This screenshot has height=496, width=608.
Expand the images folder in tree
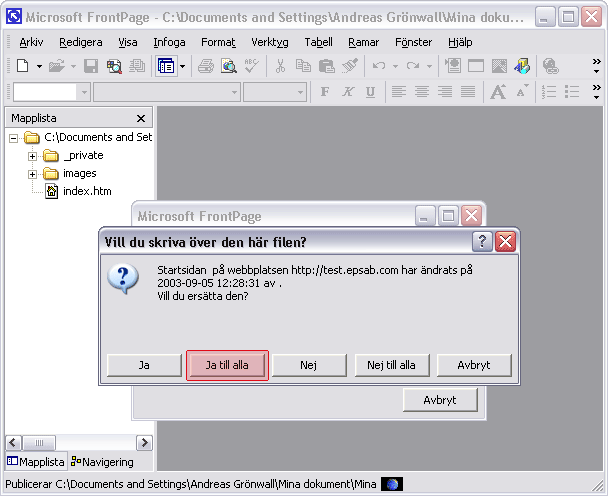[32, 174]
